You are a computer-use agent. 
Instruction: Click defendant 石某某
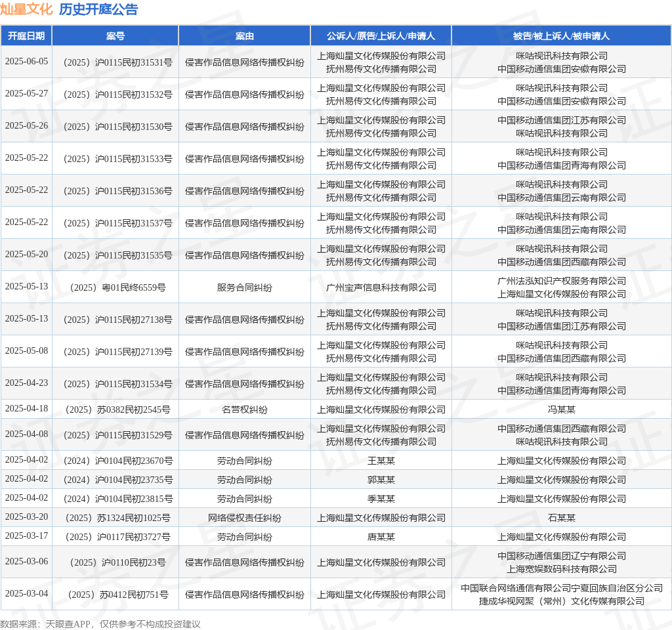[x=562, y=518]
